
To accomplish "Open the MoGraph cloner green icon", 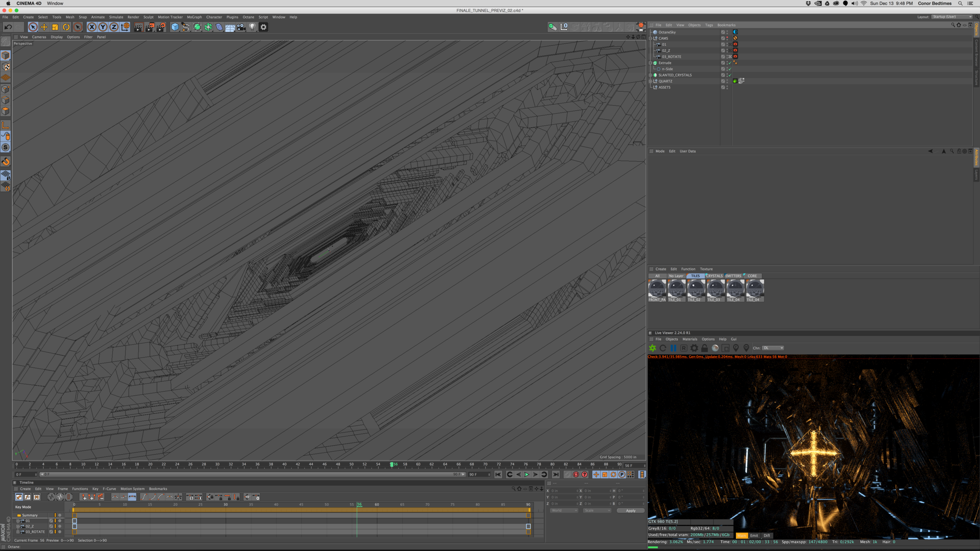I will [x=208, y=27].
